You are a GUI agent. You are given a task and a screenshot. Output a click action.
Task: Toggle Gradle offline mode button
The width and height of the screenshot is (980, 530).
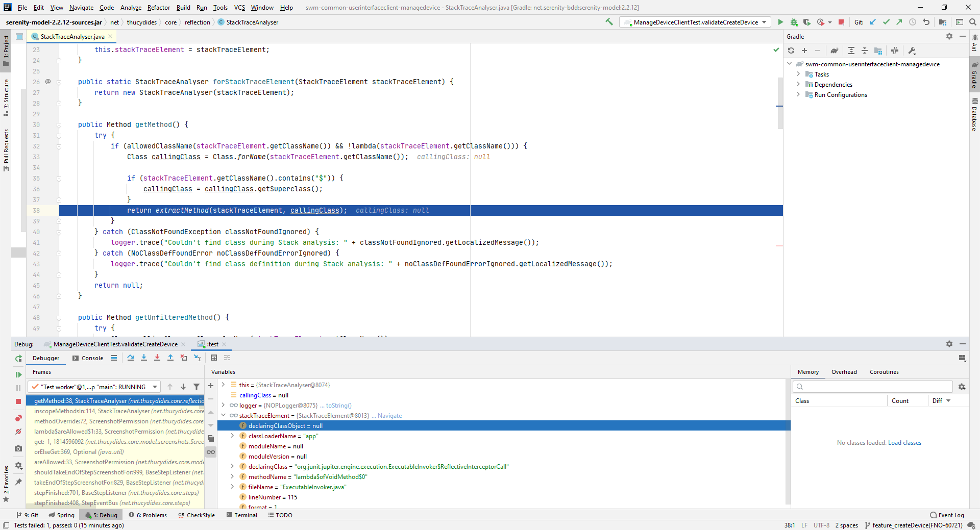click(x=895, y=51)
